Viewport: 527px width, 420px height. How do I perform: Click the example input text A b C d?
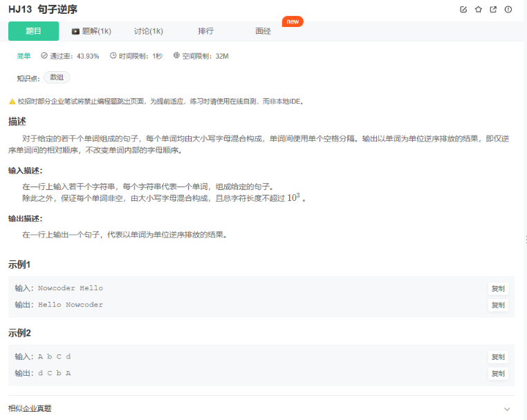(55, 356)
